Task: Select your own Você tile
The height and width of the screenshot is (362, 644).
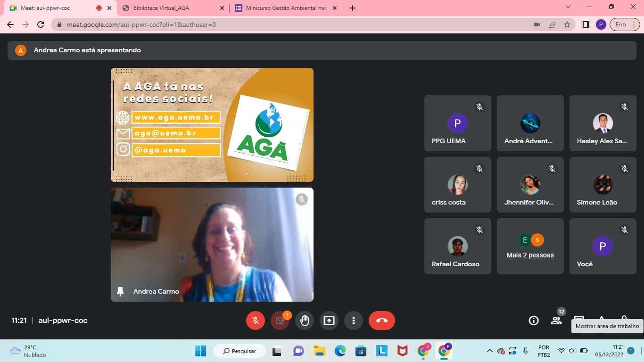Action: click(603, 246)
